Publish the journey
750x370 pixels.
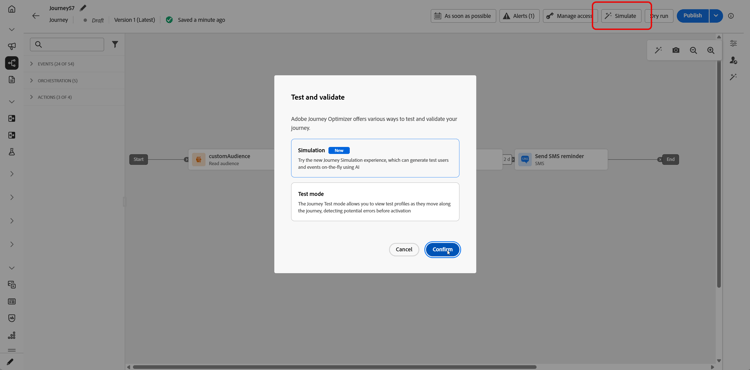click(x=693, y=16)
